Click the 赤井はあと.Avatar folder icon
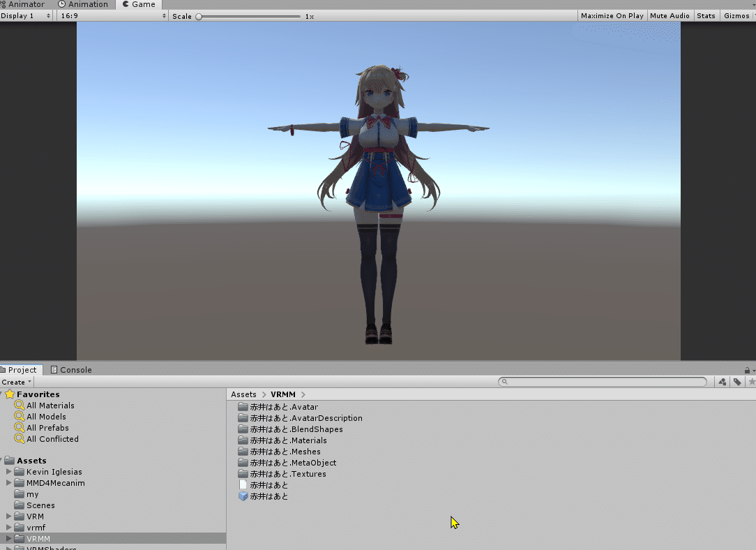756x550 pixels. pos(243,407)
